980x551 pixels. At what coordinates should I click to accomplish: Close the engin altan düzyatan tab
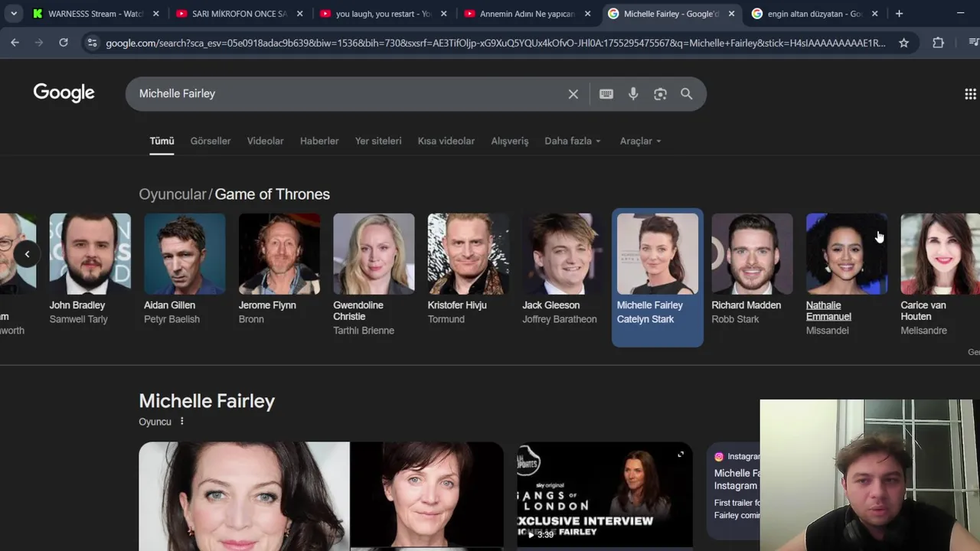874,14
